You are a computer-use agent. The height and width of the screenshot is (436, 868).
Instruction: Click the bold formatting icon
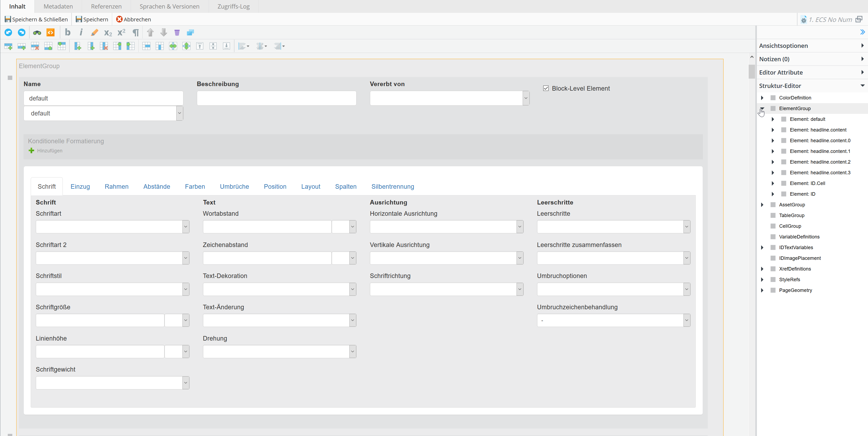click(x=68, y=32)
